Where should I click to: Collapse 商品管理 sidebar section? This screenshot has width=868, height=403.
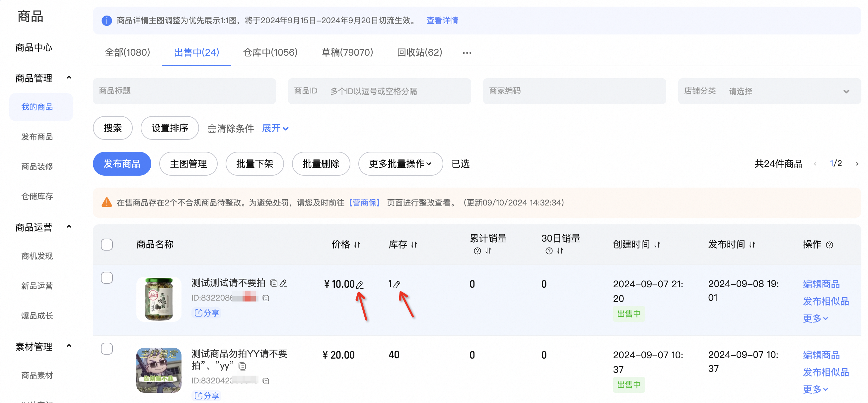coord(69,78)
